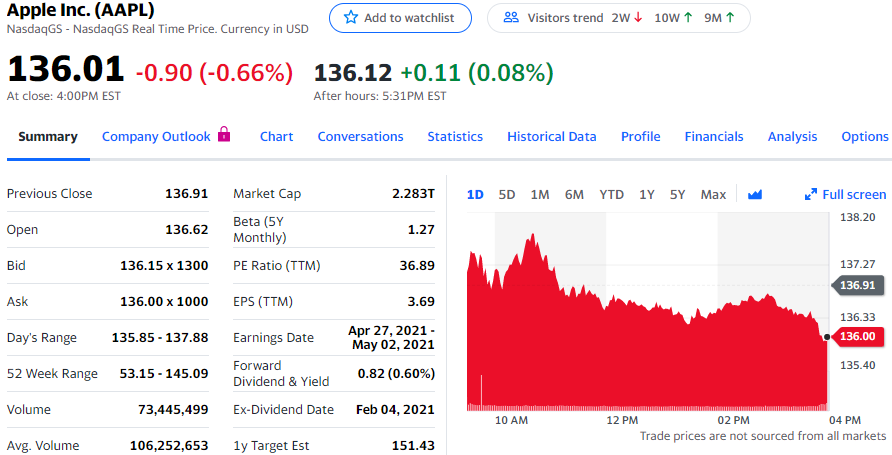Select the 1D chart range
The width and height of the screenshot is (892, 455).
coord(475,194)
